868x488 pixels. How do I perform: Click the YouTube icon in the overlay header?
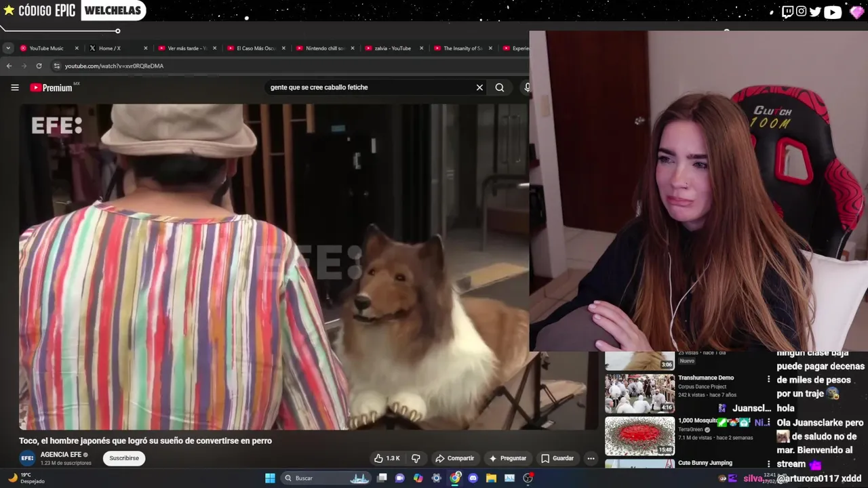[833, 12]
